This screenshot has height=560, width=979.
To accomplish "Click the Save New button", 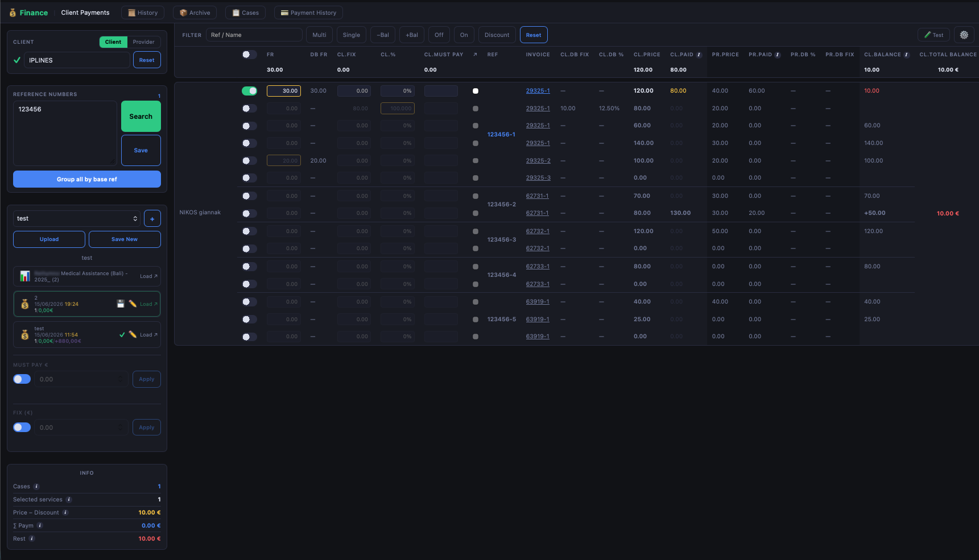I will [x=125, y=239].
